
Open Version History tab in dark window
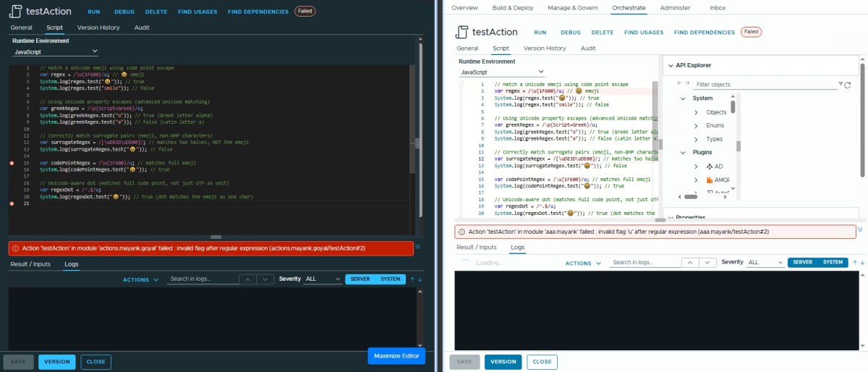pyautogui.click(x=98, y=28)
